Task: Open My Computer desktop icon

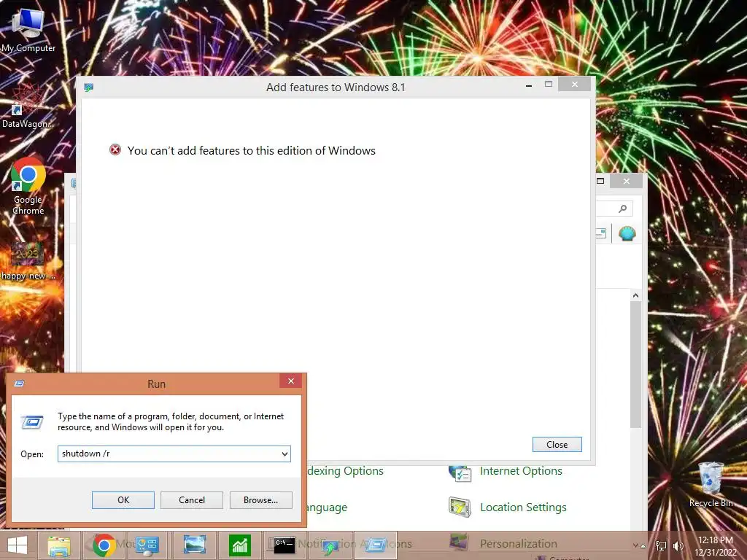Action: point(28,28)
